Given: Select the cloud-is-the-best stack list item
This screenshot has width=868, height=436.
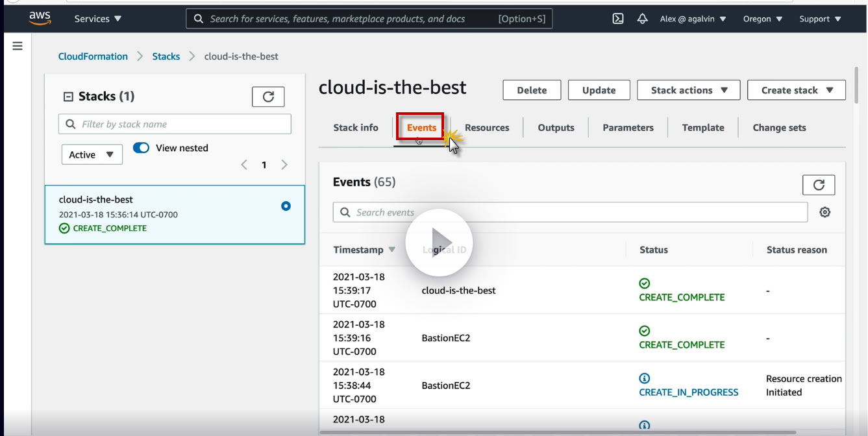Looking at the screenshot, I should point(175,215).
